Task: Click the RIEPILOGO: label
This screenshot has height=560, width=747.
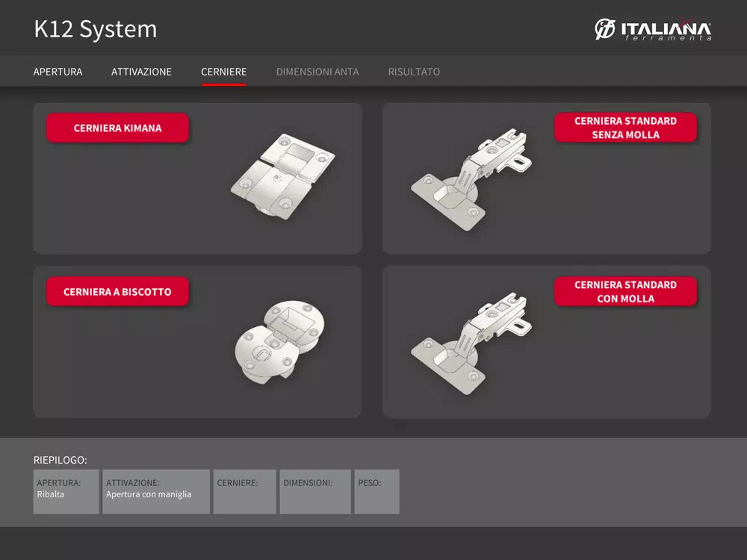Action: [x=60, y=460]
